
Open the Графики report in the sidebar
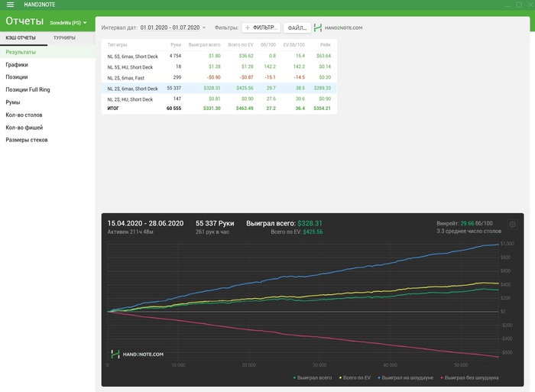click(17, 65)
